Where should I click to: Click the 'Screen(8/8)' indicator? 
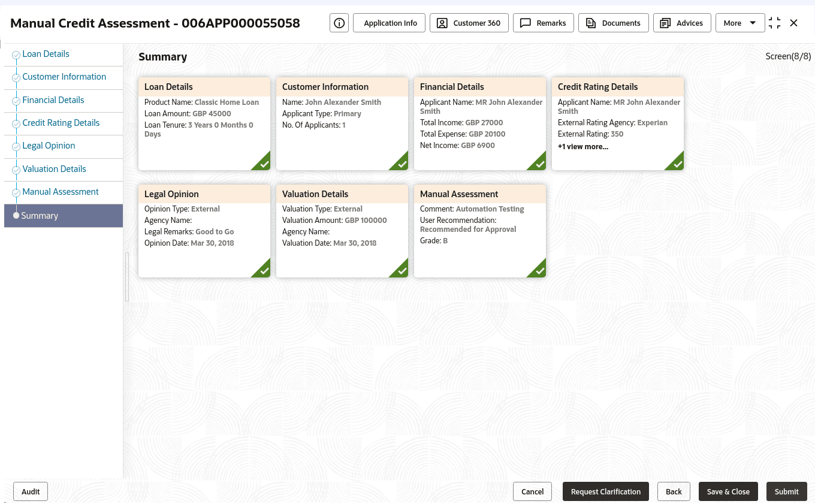(788, 56)
